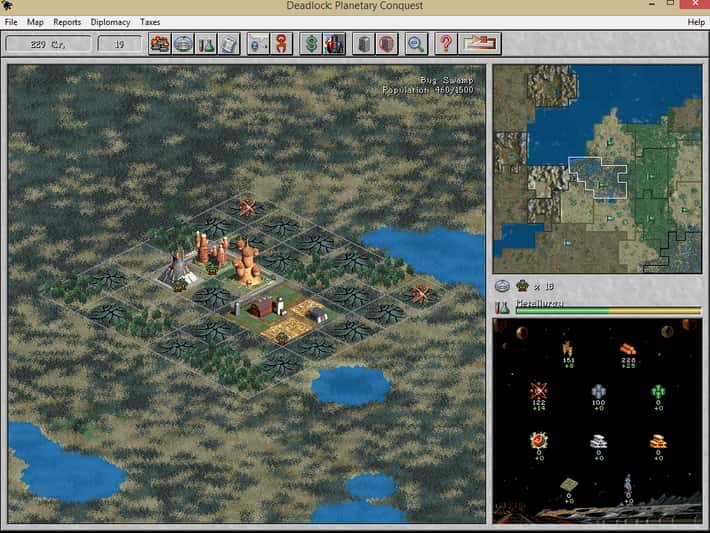
Task: Click the gold bars resource icon
Action: coord(658,441)
